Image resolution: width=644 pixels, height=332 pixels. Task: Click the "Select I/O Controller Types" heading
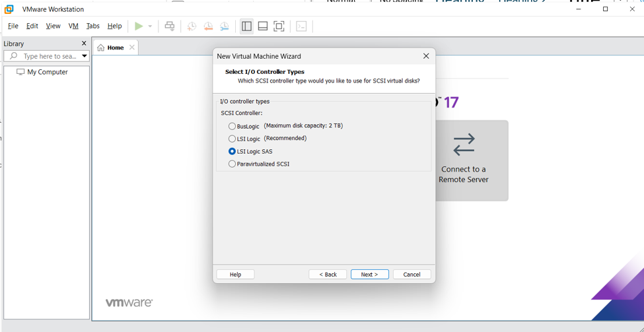point(265,72)
